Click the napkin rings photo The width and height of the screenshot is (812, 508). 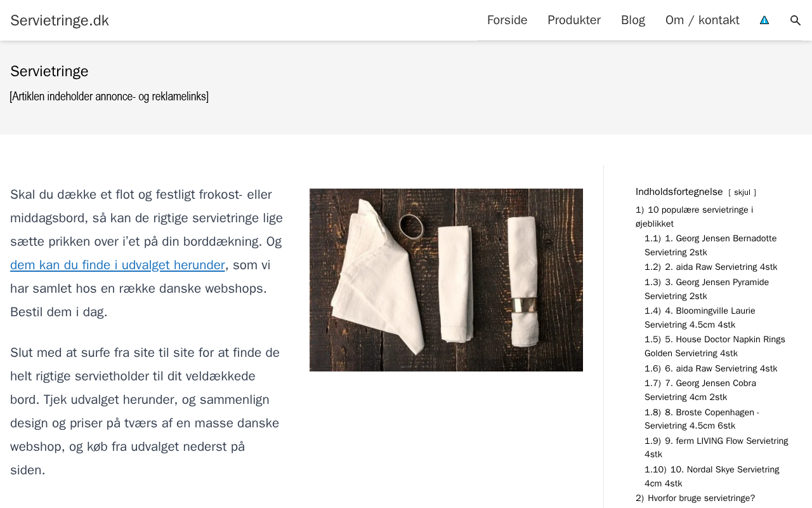tap(446, 280)
